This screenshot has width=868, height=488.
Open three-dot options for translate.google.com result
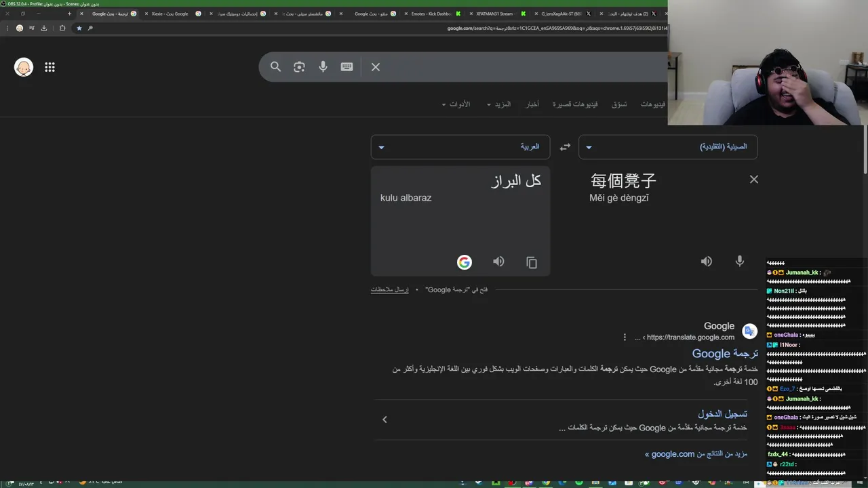pyautogui.click(x=625, y=337)
